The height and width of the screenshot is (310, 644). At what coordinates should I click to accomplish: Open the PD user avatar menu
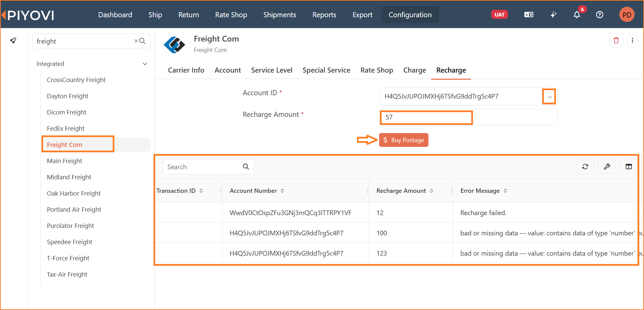point(627,15)
